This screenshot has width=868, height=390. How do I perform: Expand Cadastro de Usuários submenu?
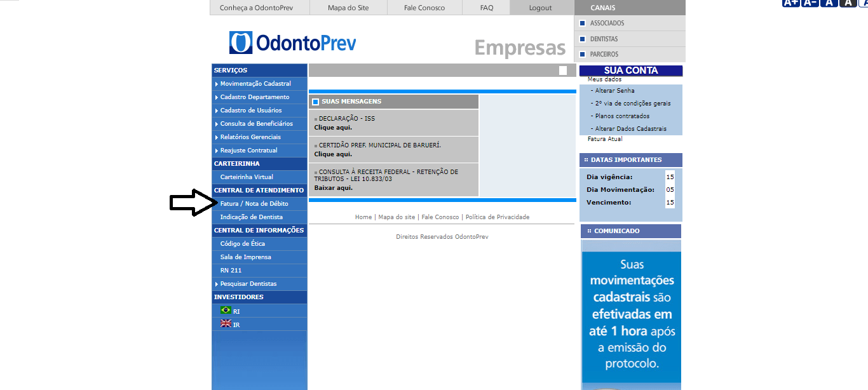(250, 111)
